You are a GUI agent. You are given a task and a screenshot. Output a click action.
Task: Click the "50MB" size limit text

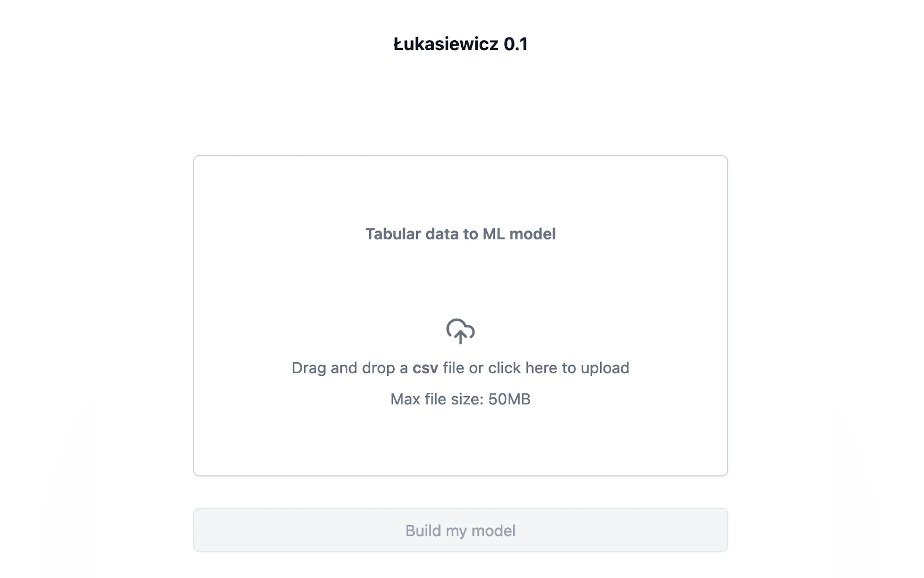click(x=509, y=400)
